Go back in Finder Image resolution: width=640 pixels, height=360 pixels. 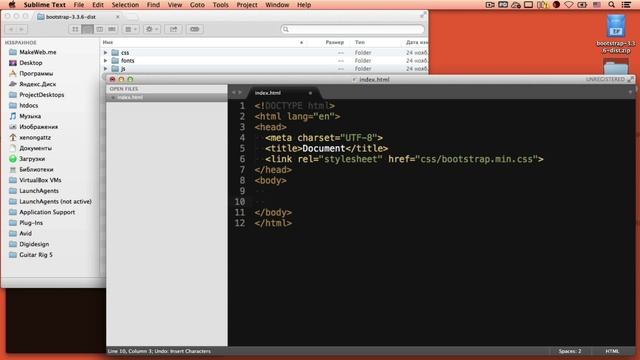tap(11, 29)
